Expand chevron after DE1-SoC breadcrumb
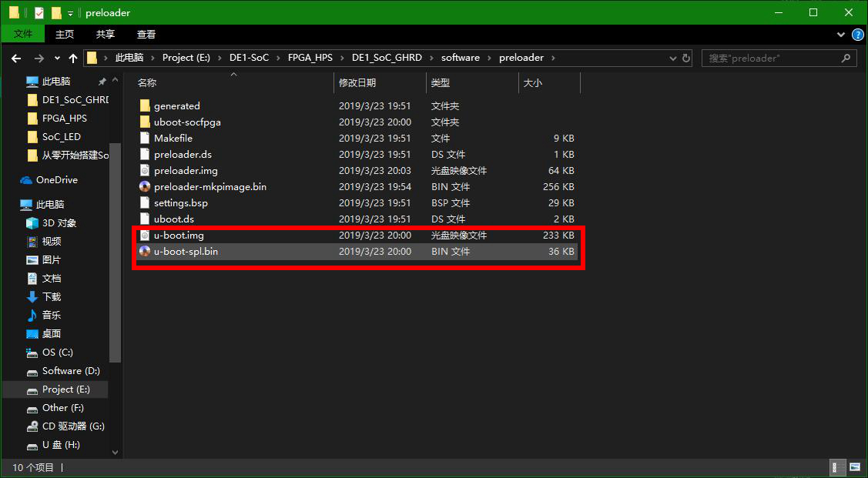 (279, 58)
